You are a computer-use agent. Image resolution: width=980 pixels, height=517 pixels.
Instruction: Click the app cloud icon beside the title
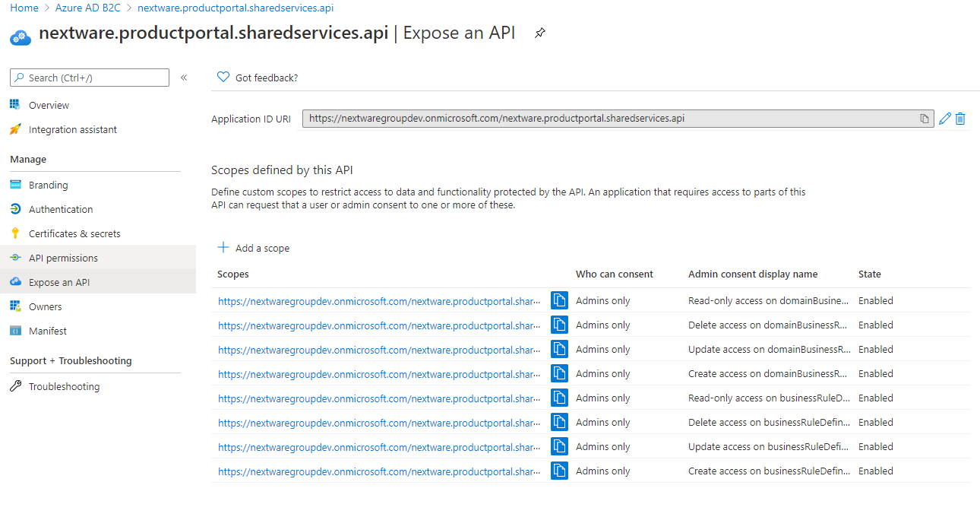[x=21, y=36]
